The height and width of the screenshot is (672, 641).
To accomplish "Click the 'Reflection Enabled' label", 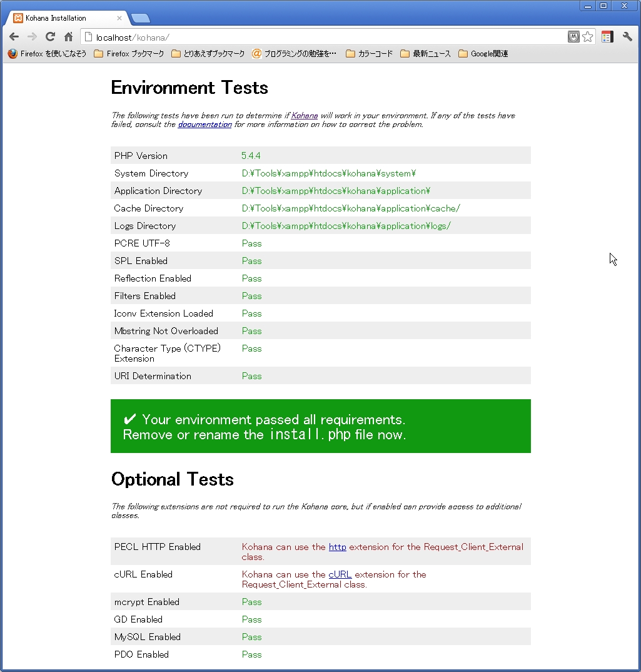I will tap(153, 278).
